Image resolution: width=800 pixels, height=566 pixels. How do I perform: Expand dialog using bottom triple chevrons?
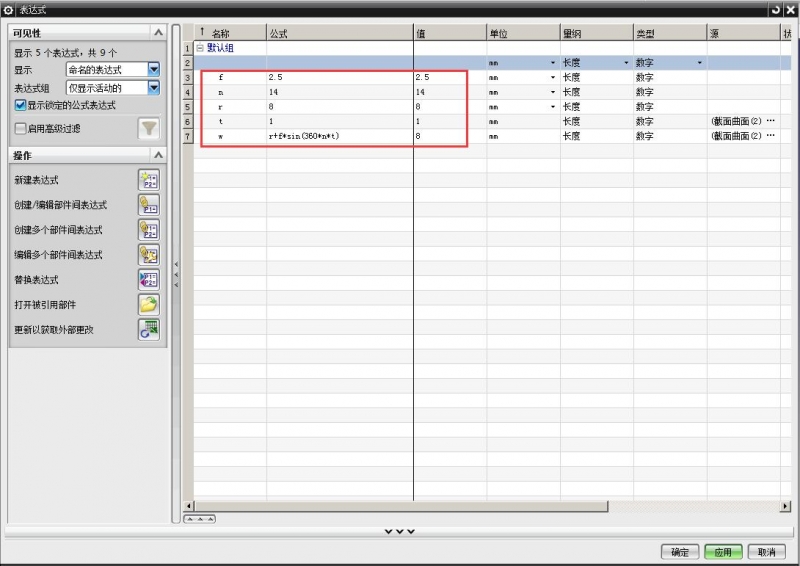(399, 531)
